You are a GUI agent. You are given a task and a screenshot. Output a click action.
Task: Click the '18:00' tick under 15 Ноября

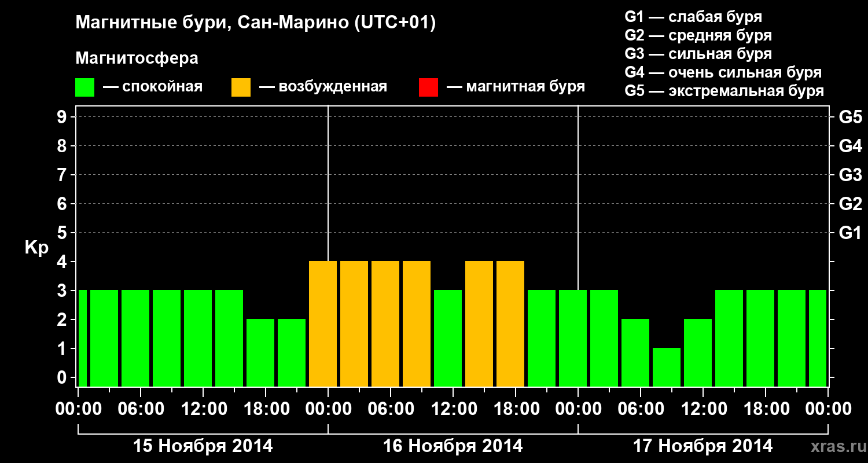point(266,409)
